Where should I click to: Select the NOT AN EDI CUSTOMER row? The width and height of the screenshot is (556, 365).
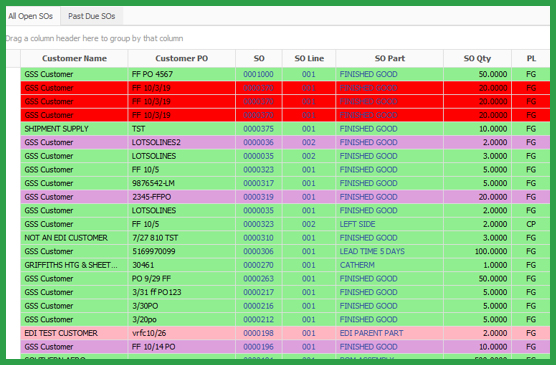coord(285,238)
